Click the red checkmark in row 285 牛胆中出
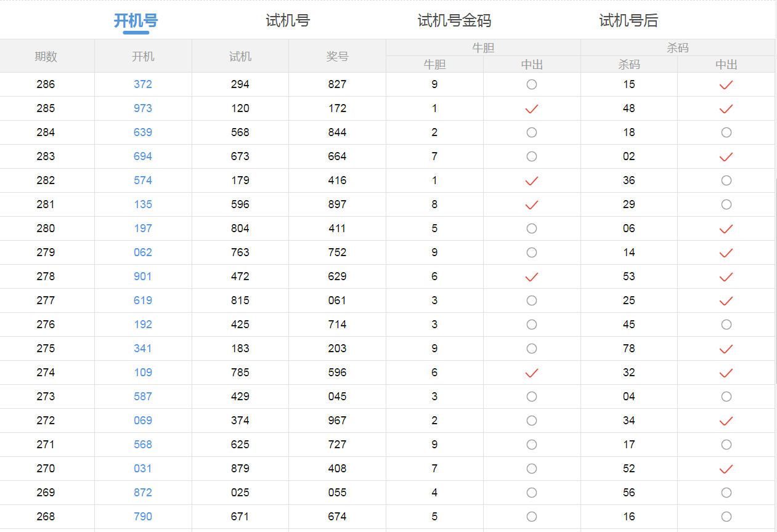The height and width of the screenshot is (532, 777). [x=532, y=109]
